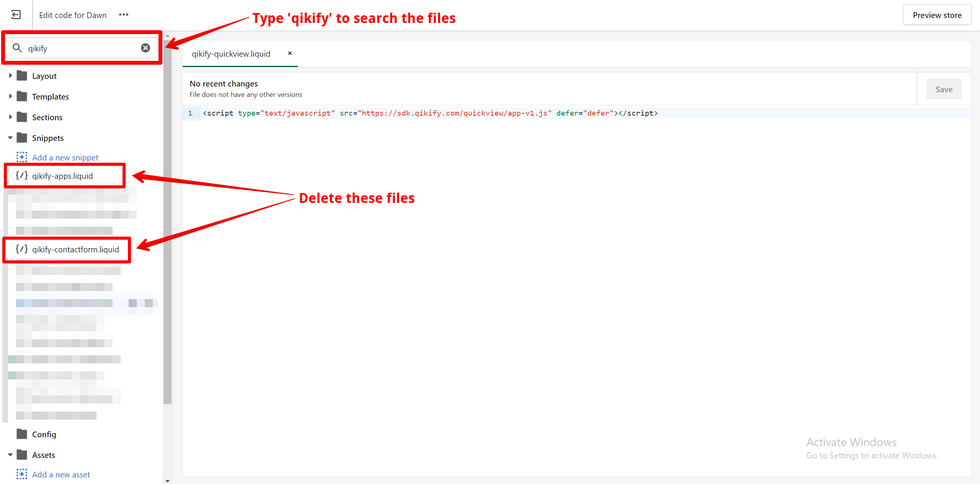Click the exit editor back icon
Image resolution: width=980 pixels, height=484 pixels.
pyautogui.click(x=16, y=15)
